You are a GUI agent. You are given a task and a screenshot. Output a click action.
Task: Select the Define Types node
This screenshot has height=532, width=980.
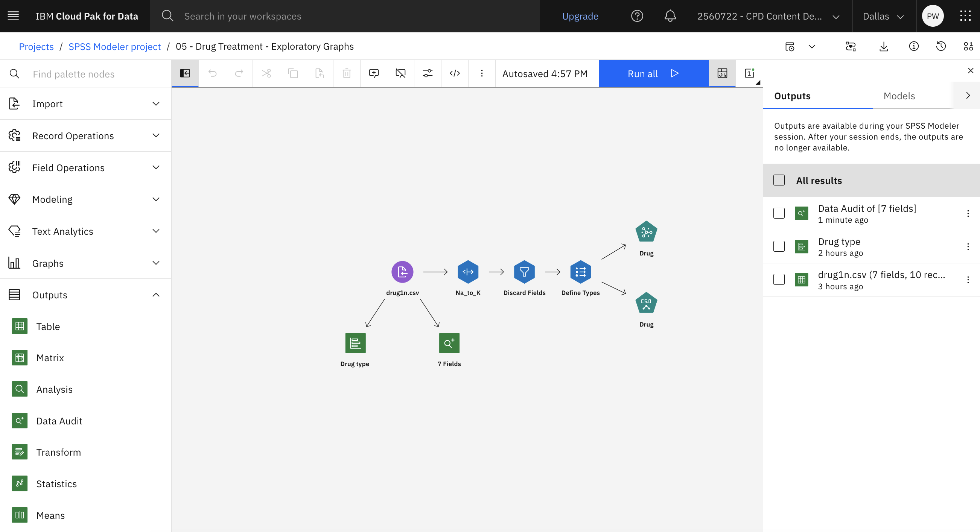point(581,272)
